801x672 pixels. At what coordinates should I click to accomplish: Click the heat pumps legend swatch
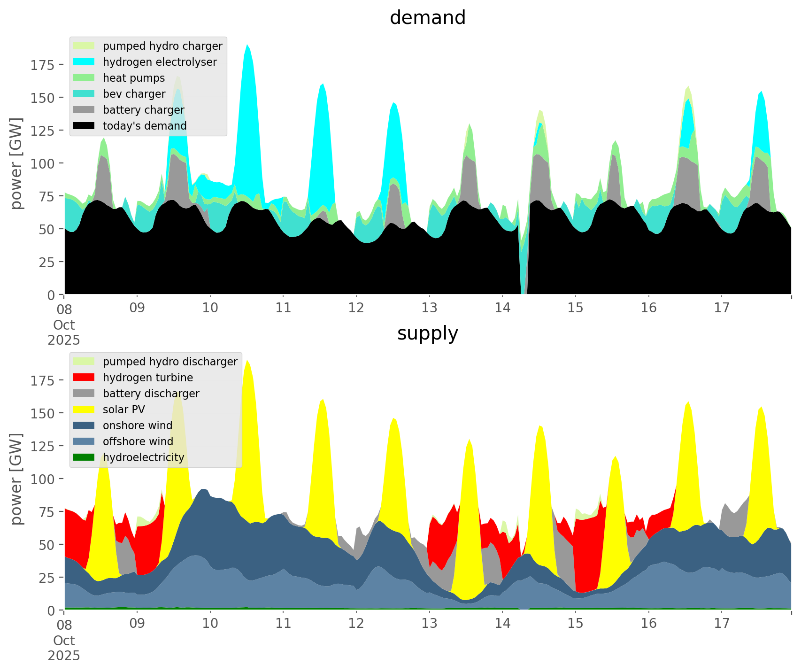pos(85,78)
